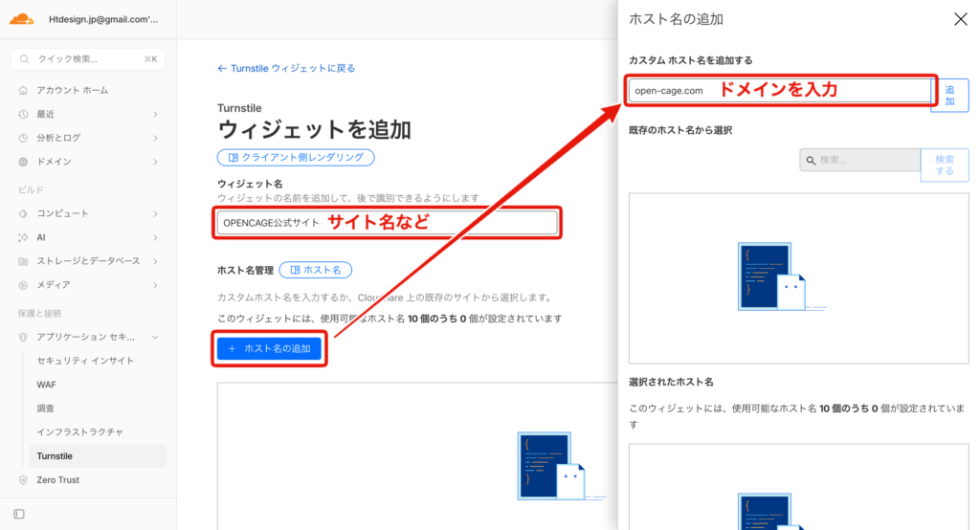
Task: Expand the コンピュート submenu
Action: [x=155, y=213]
